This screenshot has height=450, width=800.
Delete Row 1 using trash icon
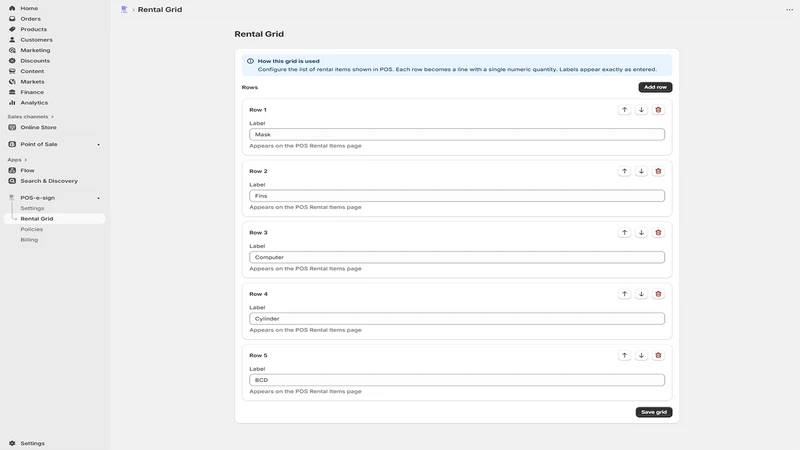(658, 110)
